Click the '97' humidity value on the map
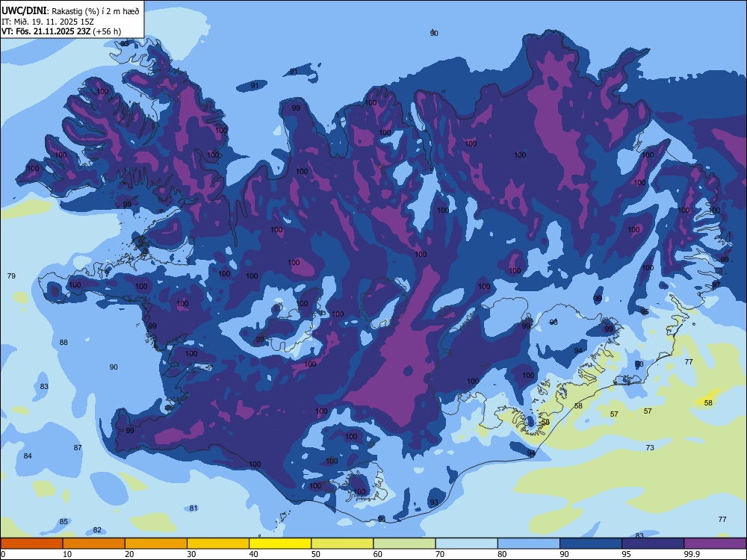 click(x=716, y=284)
